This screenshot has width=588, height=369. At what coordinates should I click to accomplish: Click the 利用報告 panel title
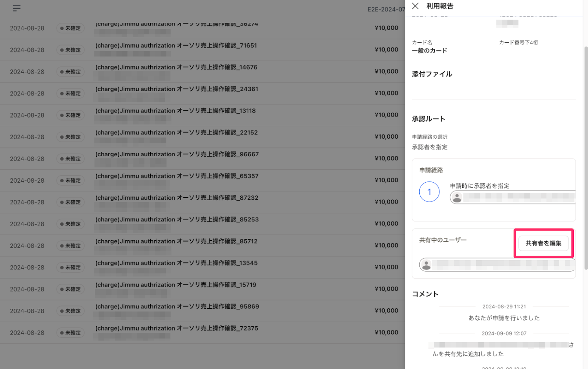click(440, 6)
